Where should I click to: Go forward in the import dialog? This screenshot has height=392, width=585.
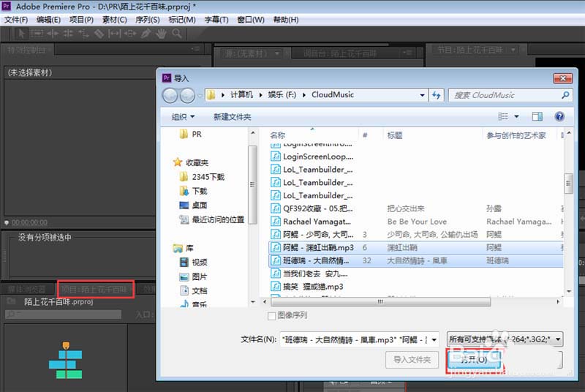coord(187,96)
